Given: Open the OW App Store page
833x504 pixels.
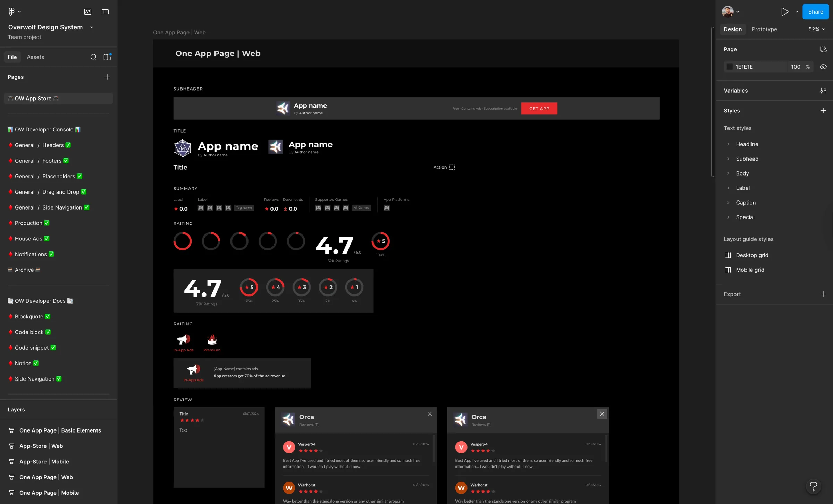Looking at the screenshot, I should pyautogui.click(x=58, y=99).
